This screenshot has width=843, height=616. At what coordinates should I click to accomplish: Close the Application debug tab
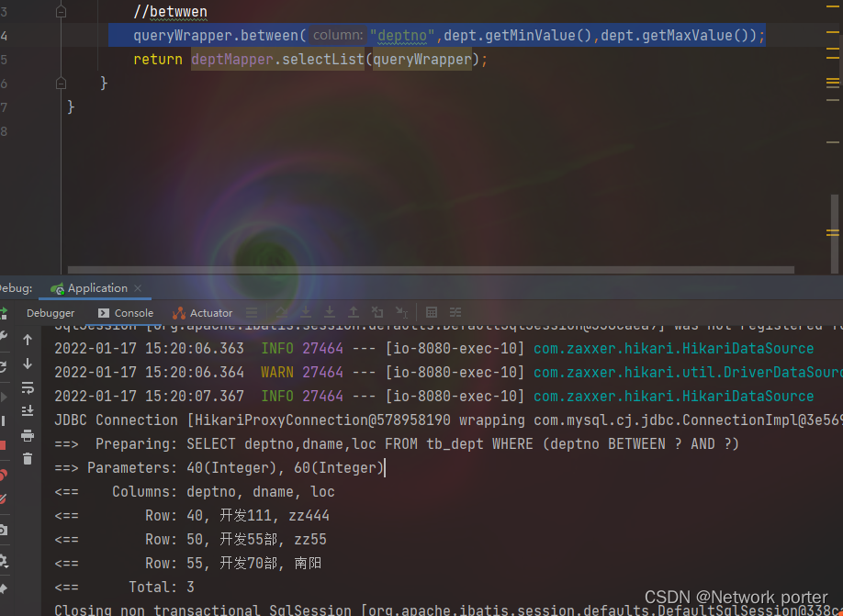click(138, 288)
